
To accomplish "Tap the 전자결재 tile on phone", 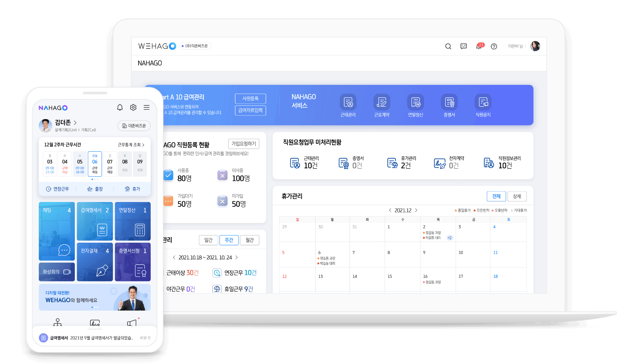I will click(95, 262).
